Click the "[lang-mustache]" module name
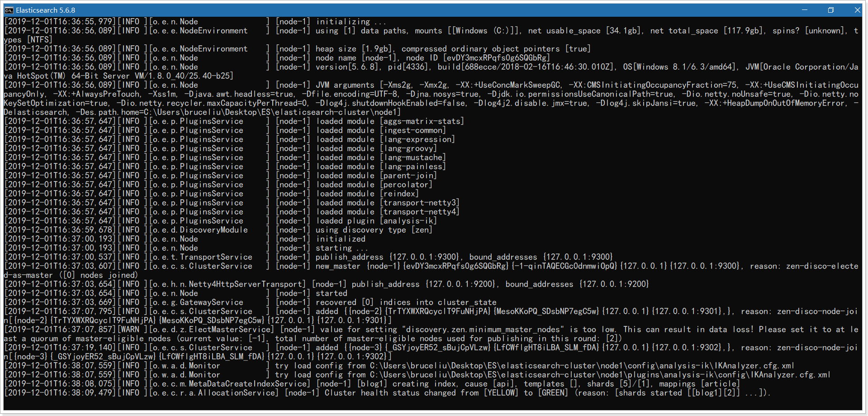Viewport: 868px width, 416px height. click(x=413, y=158)
